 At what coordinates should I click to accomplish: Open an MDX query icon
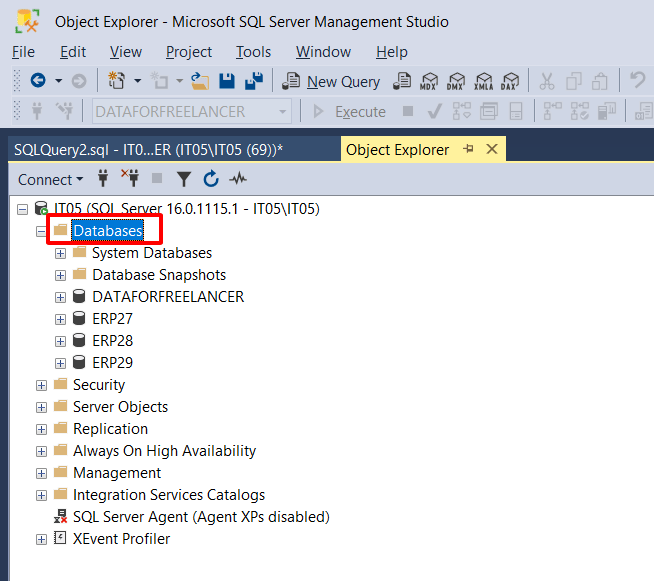pyautogui.click(x=429, y=81)
